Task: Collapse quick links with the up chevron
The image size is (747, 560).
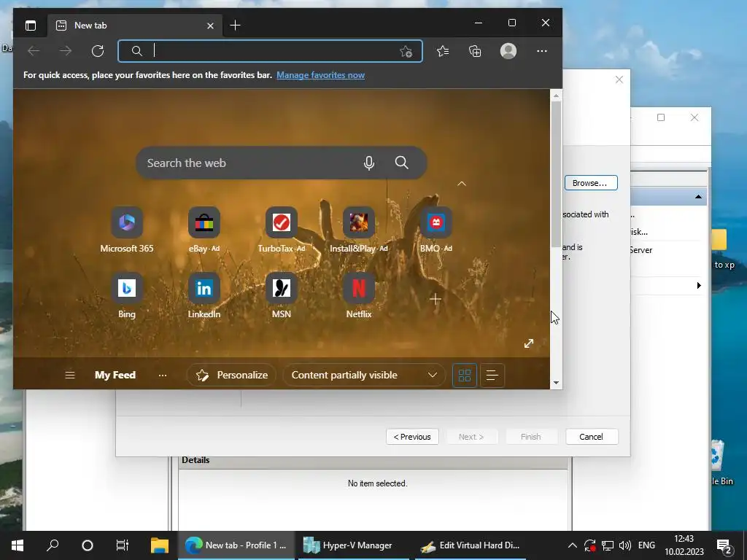Action: click(x=462, y=183)
